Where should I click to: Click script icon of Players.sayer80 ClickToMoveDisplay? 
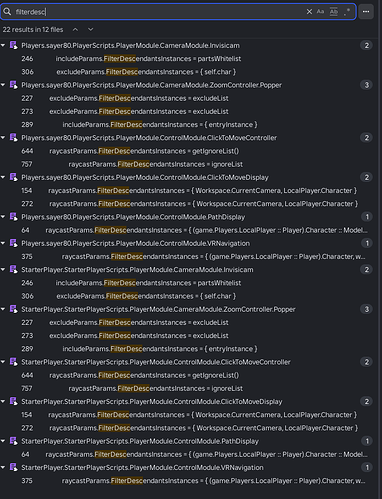(x=14, y=177)
